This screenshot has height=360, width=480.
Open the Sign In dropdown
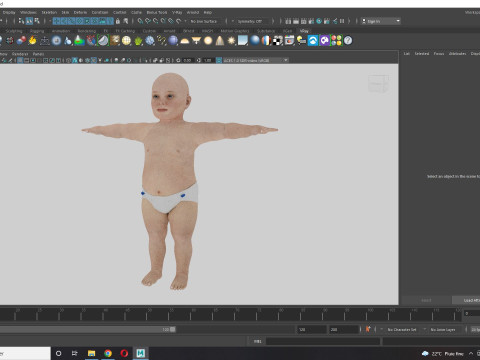[x=381, y=21]
